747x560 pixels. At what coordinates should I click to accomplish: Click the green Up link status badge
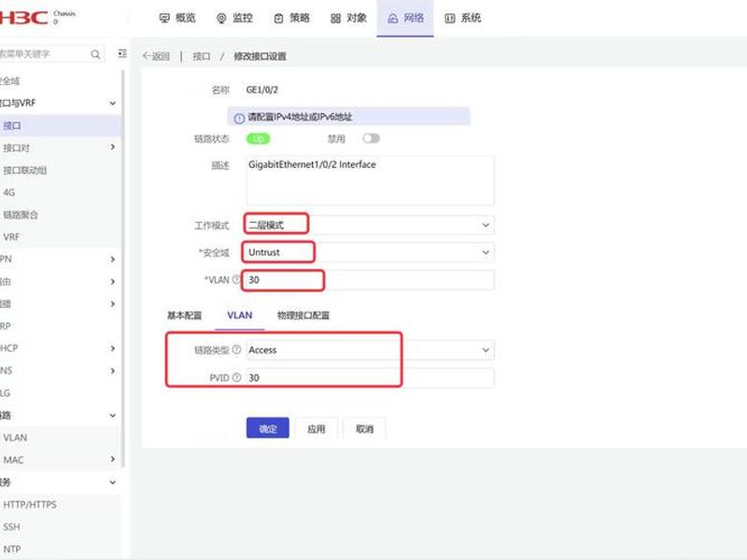(x=258, y=138)
